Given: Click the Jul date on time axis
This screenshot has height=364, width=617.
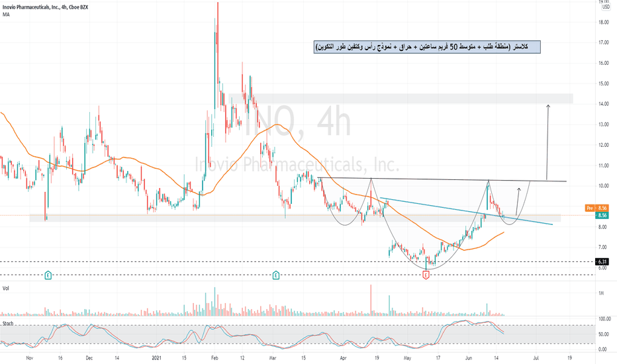Looking at the screenshot, I should tap(536, 358).
